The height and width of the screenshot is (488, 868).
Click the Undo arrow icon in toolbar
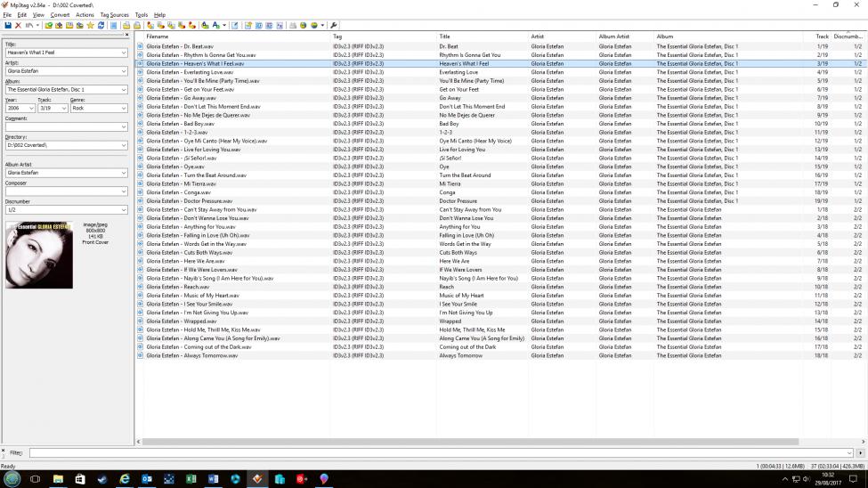(x=29, y=25)
